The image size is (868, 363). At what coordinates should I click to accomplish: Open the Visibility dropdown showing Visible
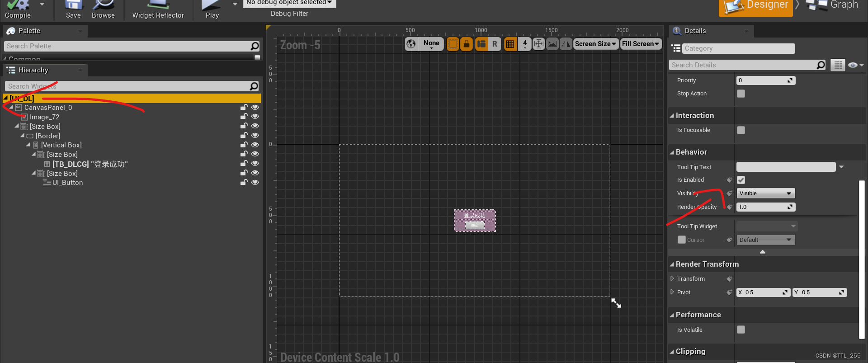[766, 193]
